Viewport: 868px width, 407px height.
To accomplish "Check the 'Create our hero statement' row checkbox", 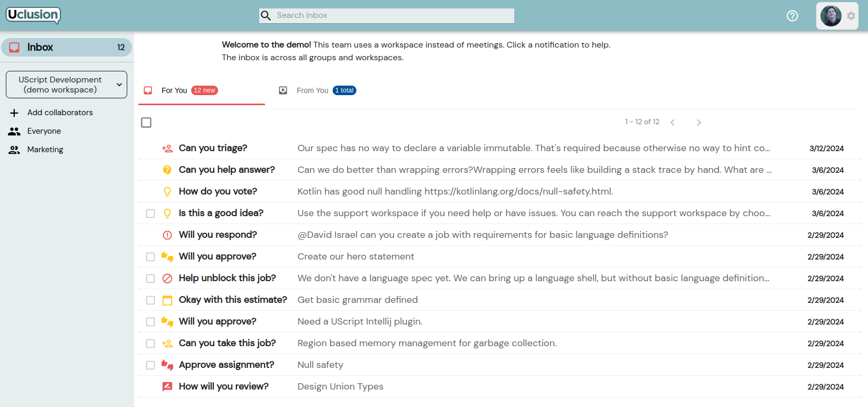I will coord(150,257).
